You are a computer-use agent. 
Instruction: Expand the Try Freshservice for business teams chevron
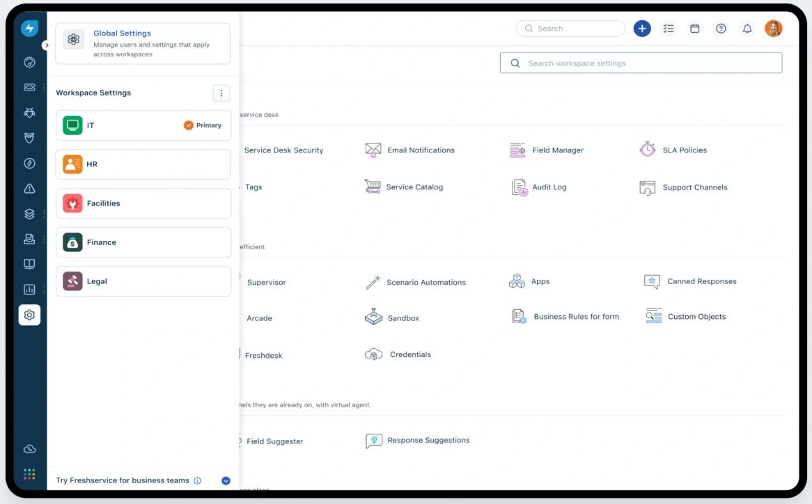226,480
